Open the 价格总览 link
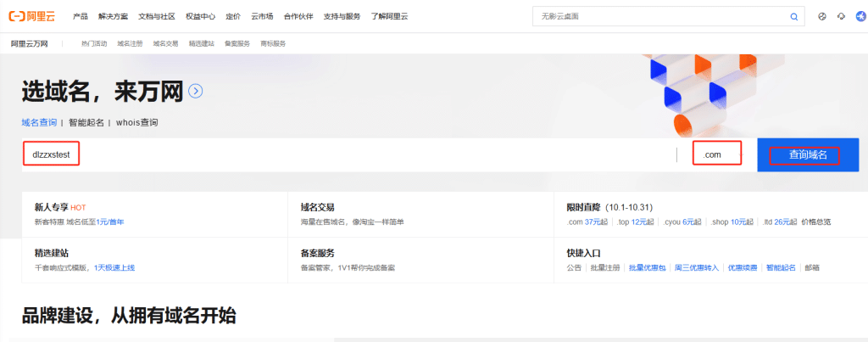The width and height of the screenshot is (868, 342). pos(816,221)
